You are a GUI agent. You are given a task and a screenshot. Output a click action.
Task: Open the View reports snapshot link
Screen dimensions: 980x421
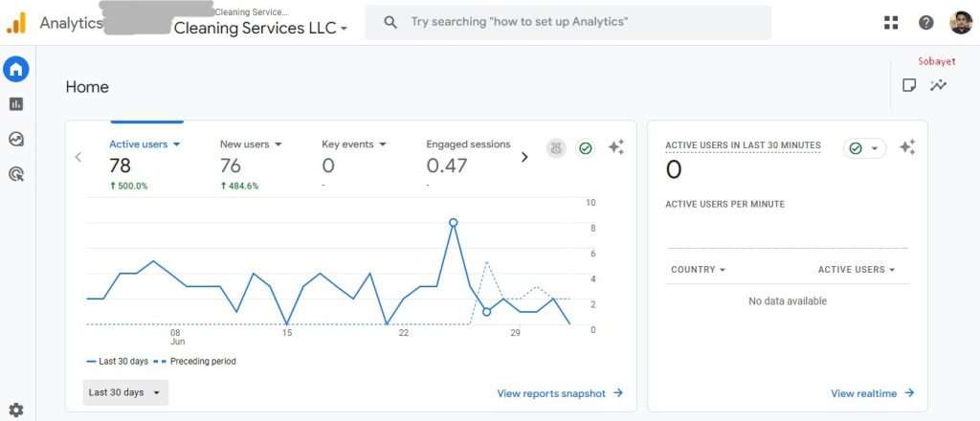point(560,393)
